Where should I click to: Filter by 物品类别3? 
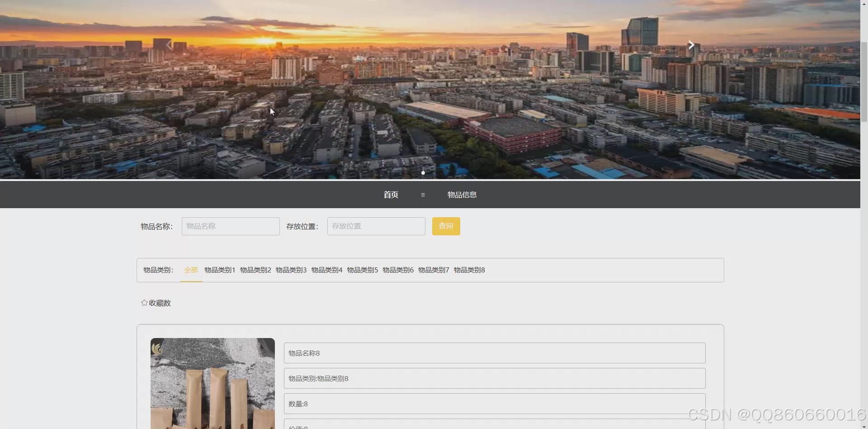point(291,270)
